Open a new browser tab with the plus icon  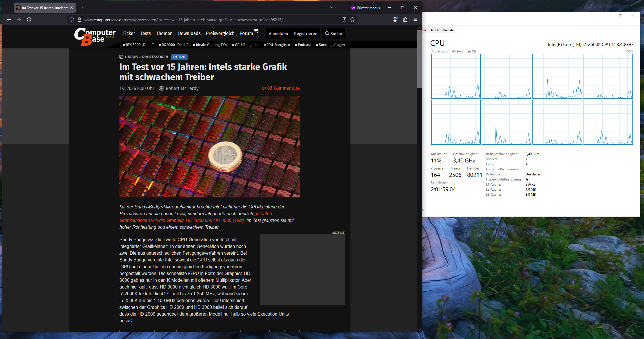[82, 8]
